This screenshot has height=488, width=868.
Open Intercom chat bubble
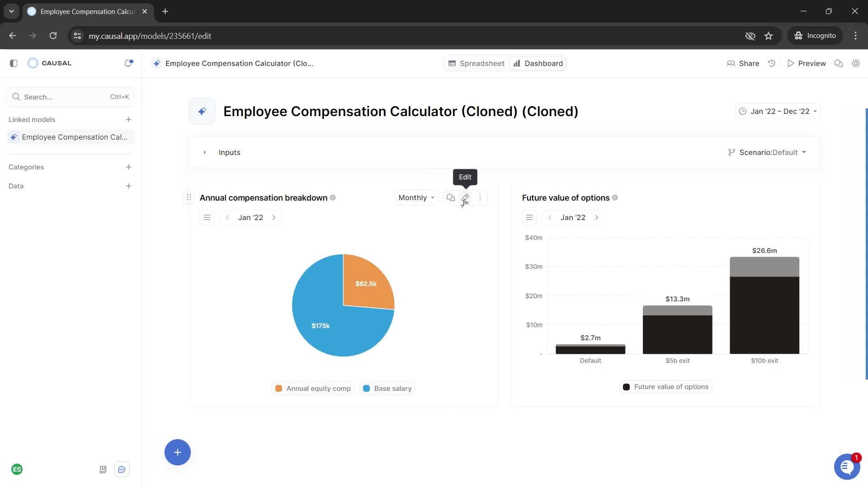pos(847,467)
